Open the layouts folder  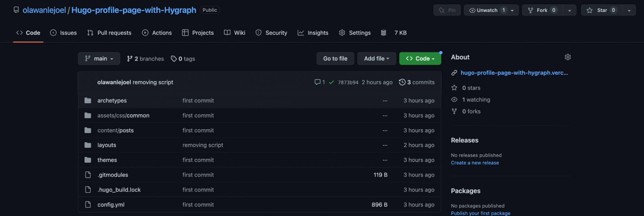point(107,145)
